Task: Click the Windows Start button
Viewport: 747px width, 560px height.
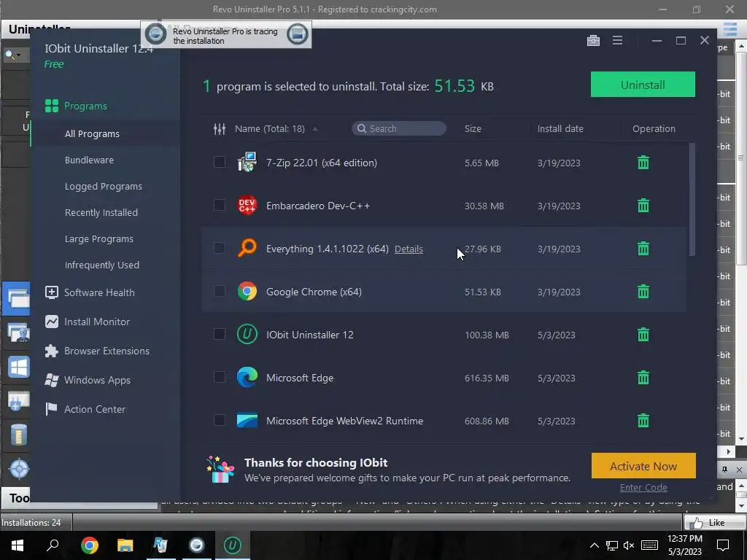Action: pyautogui.click(x=18, y=545)
